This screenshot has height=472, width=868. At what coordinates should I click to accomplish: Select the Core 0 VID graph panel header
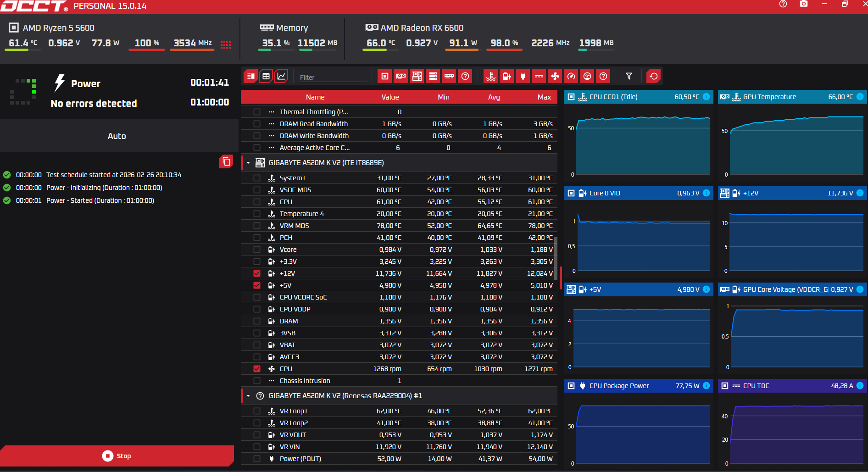click(x=639, y=193)
